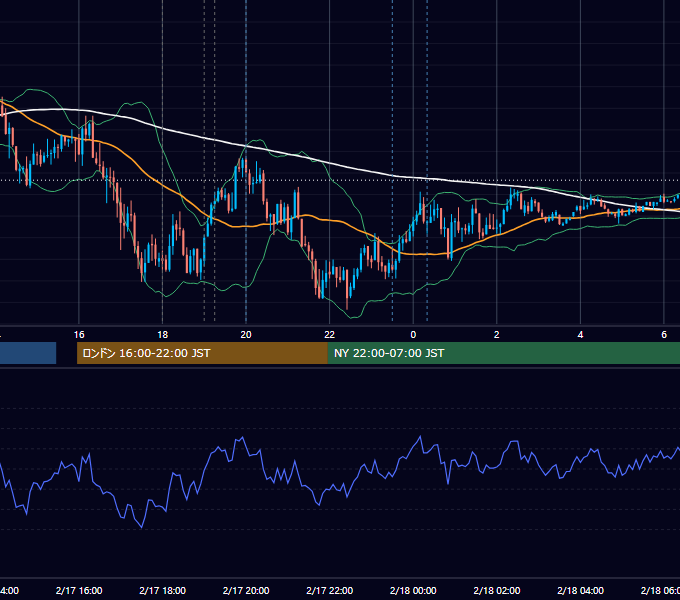680x600 pixels.
Task: Click the '4' hour label on price chart
Action: point(580,335)
